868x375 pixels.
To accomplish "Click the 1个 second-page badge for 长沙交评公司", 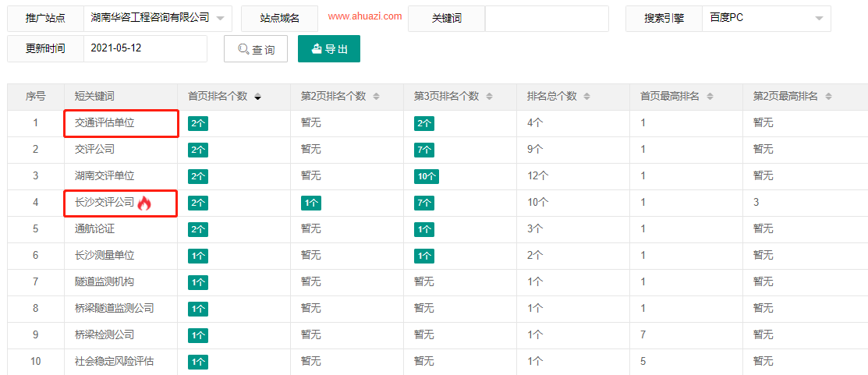I will (x=310, y=203).
